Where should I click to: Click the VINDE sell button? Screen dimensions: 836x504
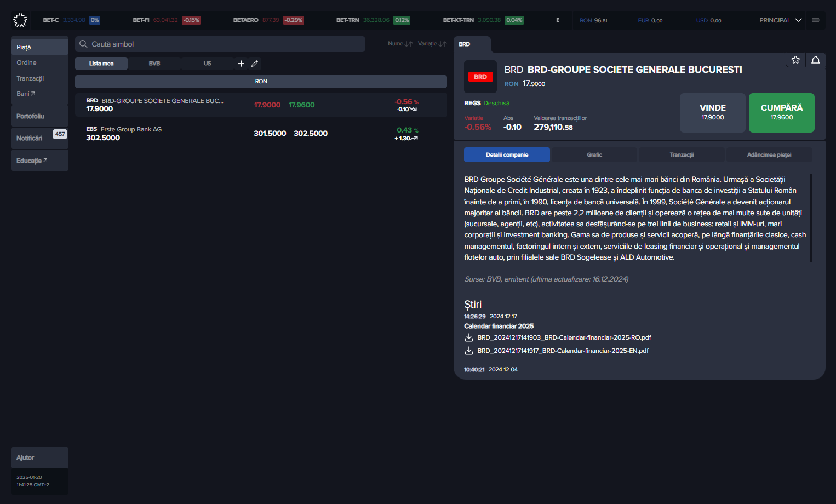(713, 113)
